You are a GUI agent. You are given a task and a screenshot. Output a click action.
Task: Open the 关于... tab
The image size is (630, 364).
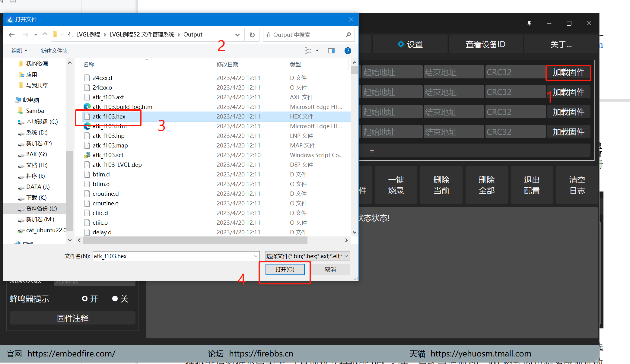561,44
